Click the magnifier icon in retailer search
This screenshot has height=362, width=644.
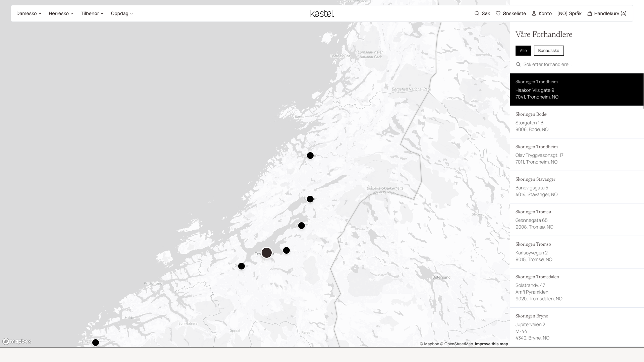pyautogui.click(x=518, y=64)
